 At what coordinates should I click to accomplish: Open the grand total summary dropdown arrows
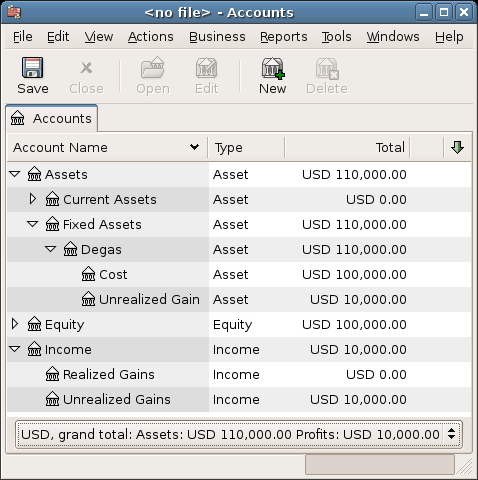[x=452, y=434]
